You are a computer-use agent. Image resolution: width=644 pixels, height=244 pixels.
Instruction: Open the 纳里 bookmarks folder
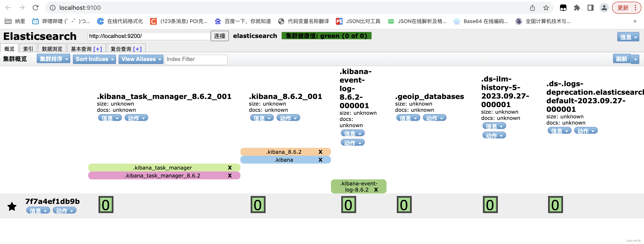(x=15, y=21)
